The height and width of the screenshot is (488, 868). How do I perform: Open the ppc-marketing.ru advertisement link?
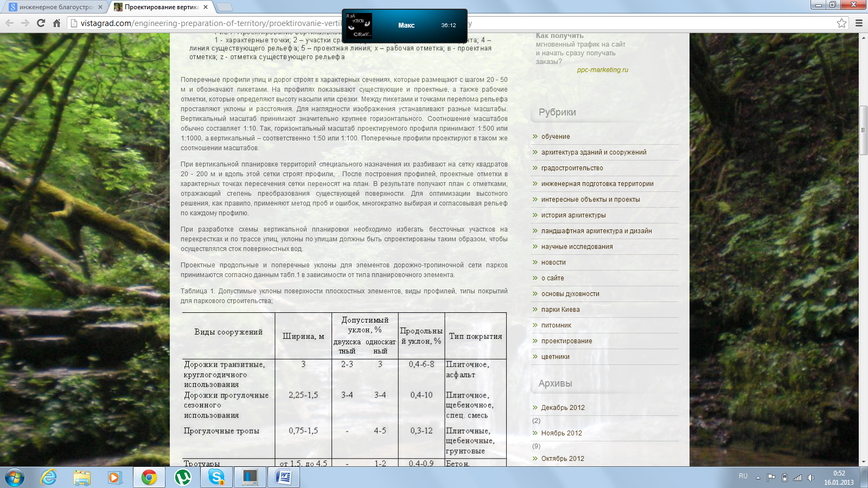coord(602,70)
